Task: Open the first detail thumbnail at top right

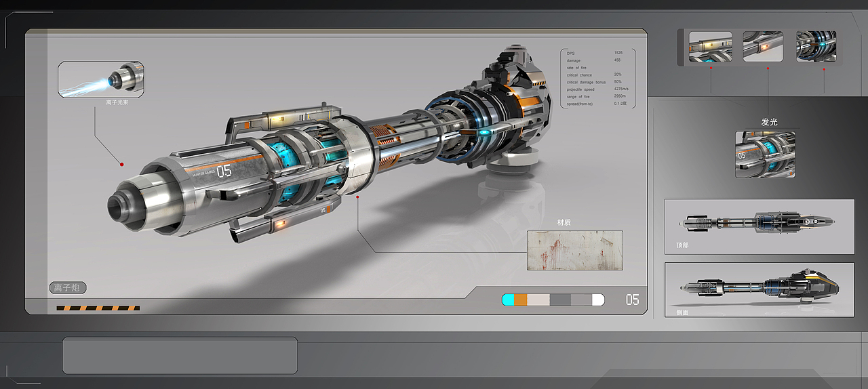Action: 710,47
